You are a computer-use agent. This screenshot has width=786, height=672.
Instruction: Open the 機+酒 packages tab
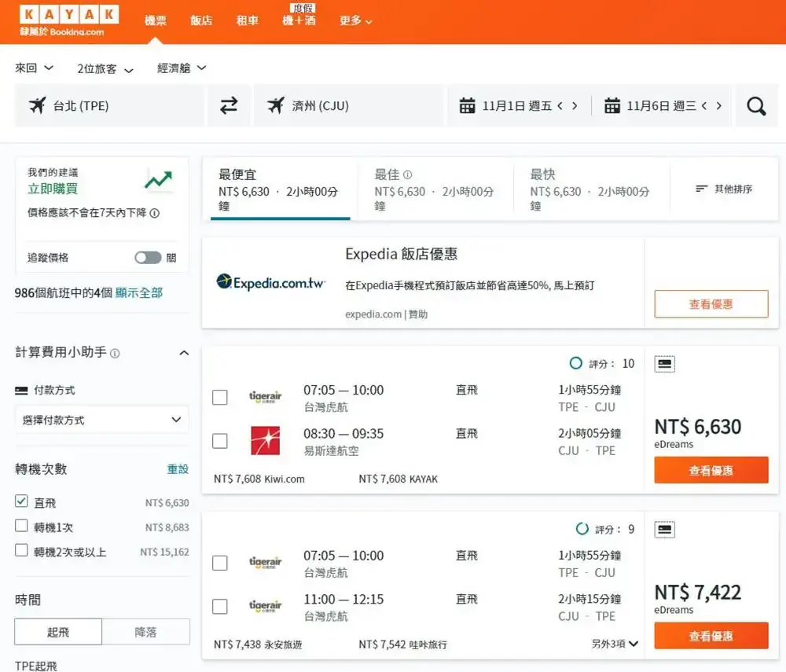tap(299, 20)
